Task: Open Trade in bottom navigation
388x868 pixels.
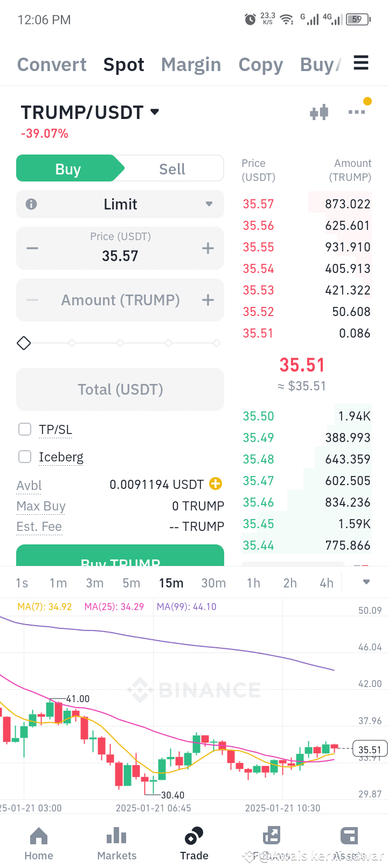Action: (194, 844)
